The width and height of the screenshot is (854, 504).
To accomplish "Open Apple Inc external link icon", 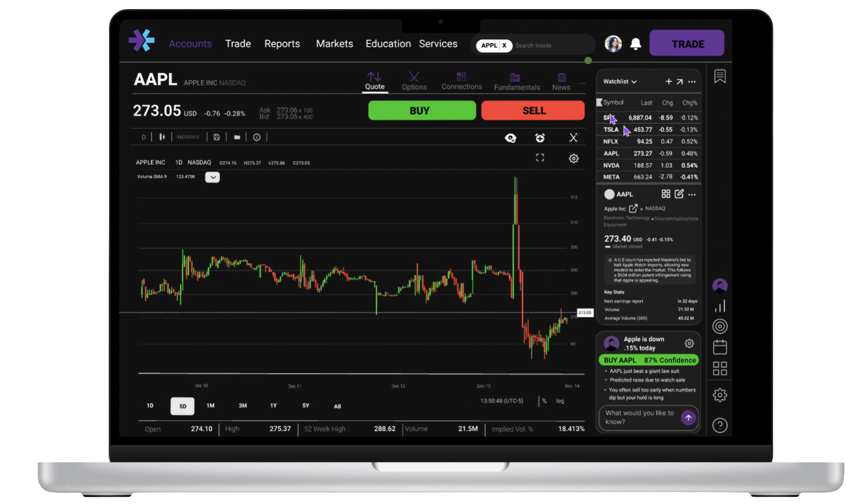I will pyautogui.click(x=633, y=208).
